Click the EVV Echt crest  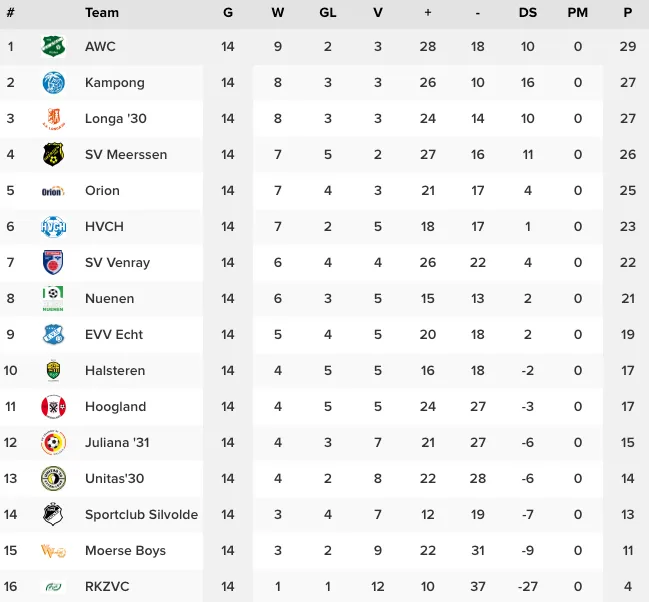click(x=53, y=335)
